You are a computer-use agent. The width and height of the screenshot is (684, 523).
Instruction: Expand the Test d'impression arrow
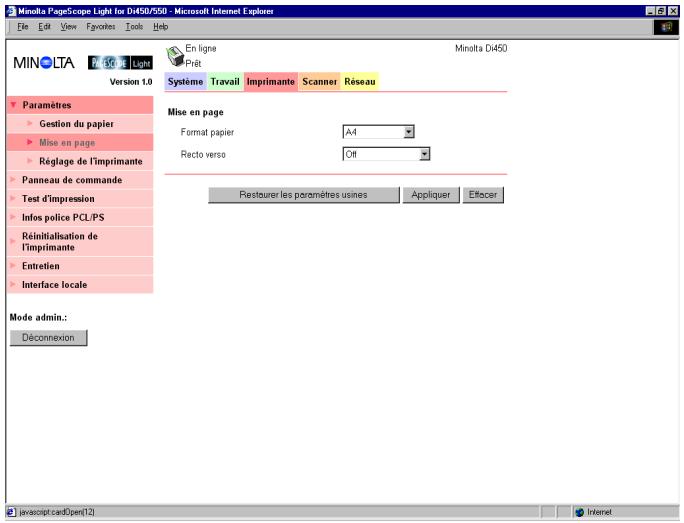point(13,198)
